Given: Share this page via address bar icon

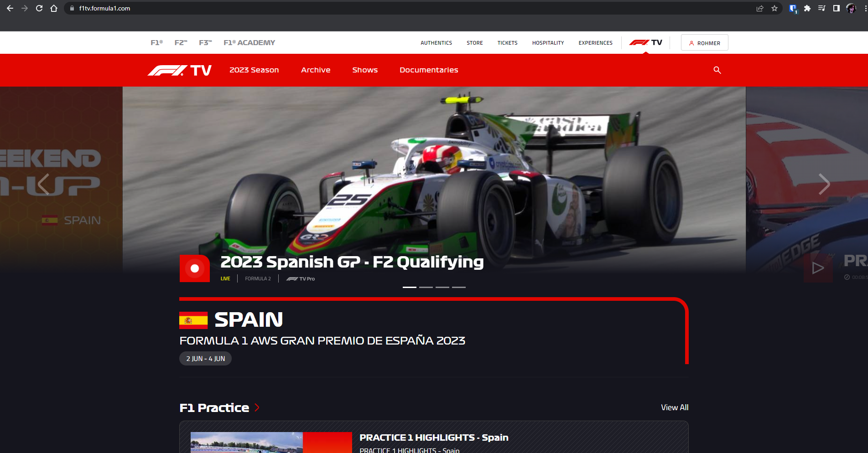Looking at the screenshot, I should coord(760,8).
